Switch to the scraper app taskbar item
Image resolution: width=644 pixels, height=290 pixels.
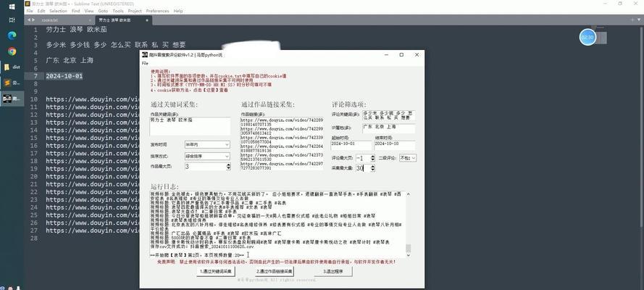pos(12,99)
